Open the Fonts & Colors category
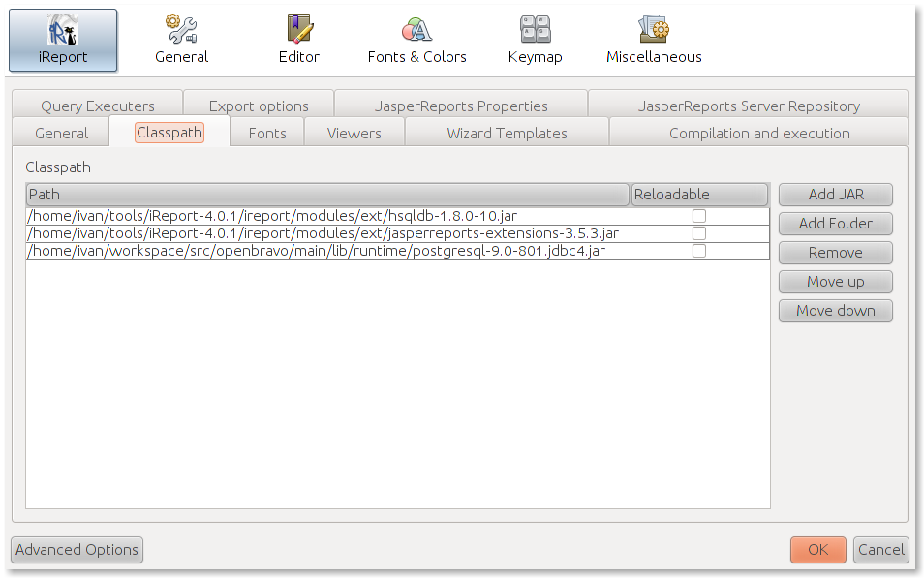The height and width of the screenshot is (578, 924). coord(416,41)
